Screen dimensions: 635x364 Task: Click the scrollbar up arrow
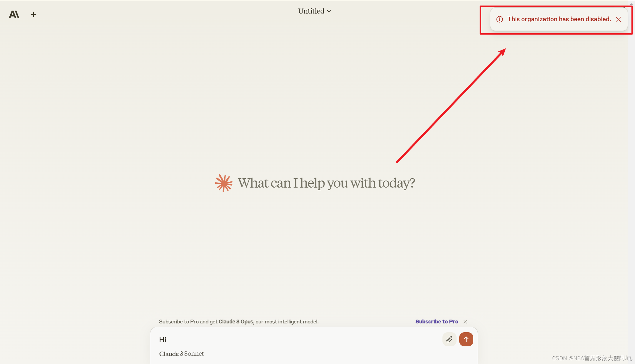631,4
